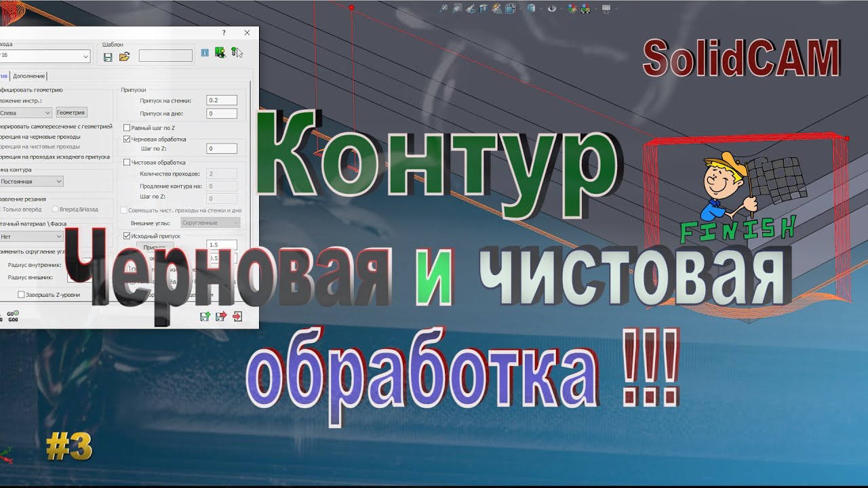Click the Припуск на стенки field
This screenshot has width=868, height=488.
222,100
